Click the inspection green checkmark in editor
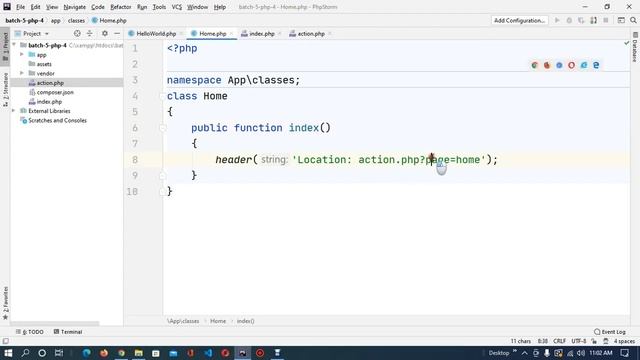Screen dimensions: 640x360 (x=627, y=43)
